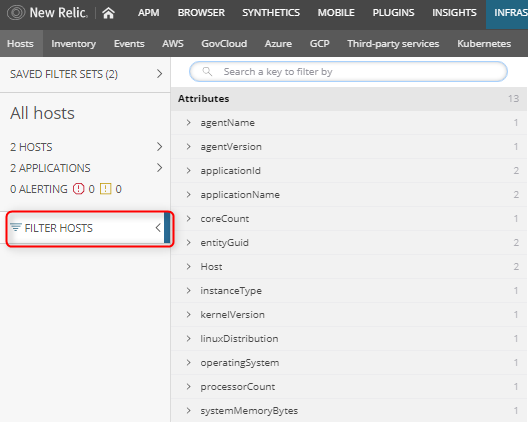The image size is (528, 422).
Task: Click the systemMemoryBytes label
Action: coord(249,411)
